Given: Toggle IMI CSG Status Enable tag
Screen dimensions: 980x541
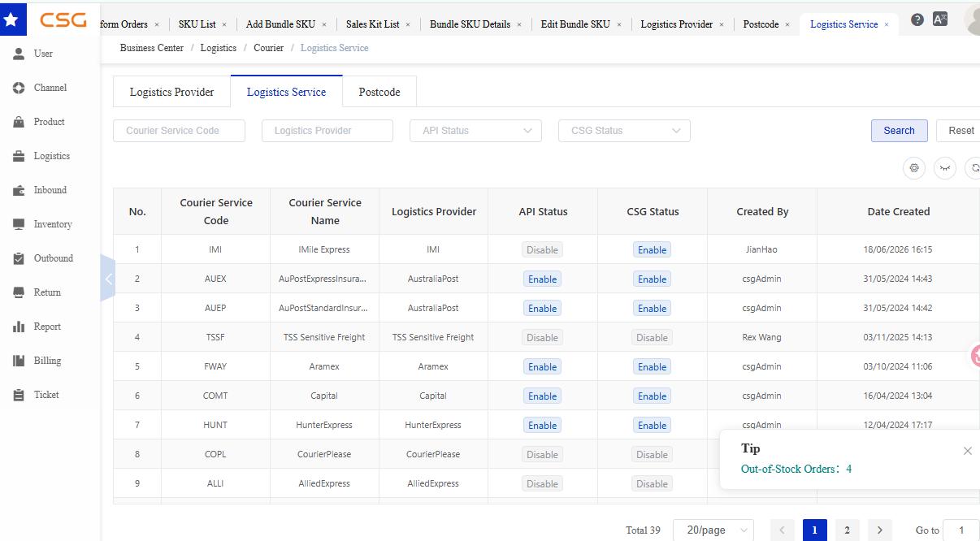Looking at the screenshot, I should pyautogui.click(x=652, y=250).
